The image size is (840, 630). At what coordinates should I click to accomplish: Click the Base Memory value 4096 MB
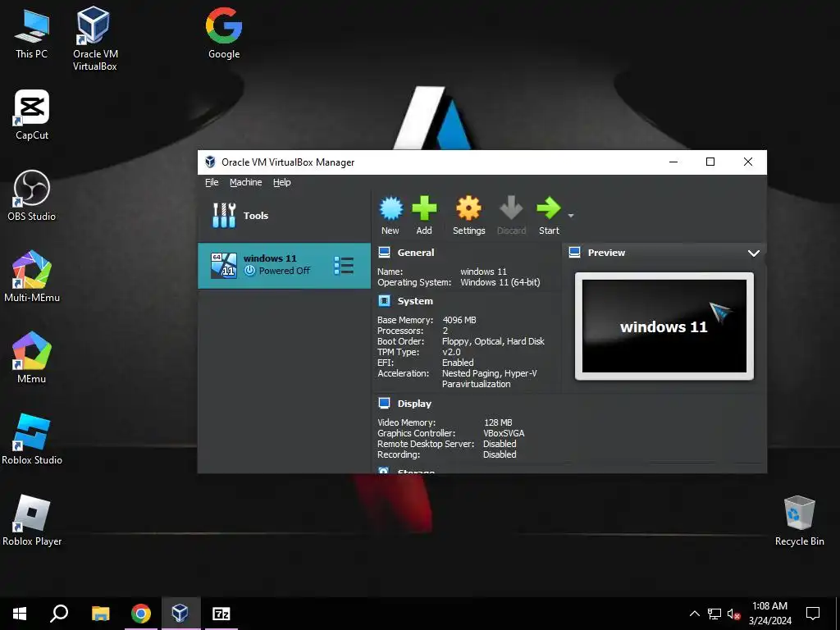(459, 320)
